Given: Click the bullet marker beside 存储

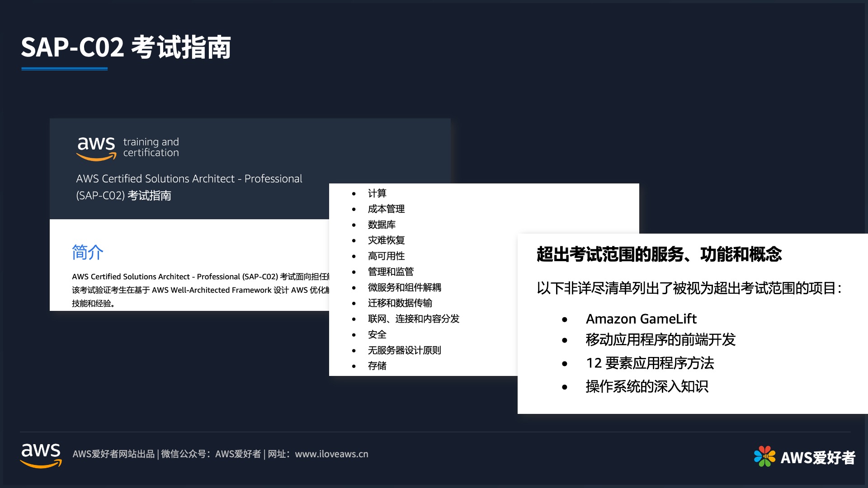Looking at the screenshot, I should tap(354, 366).
